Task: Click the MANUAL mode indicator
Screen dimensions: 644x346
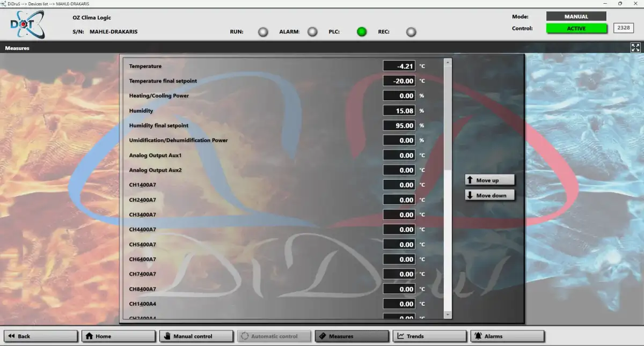Action: [576, 17]
